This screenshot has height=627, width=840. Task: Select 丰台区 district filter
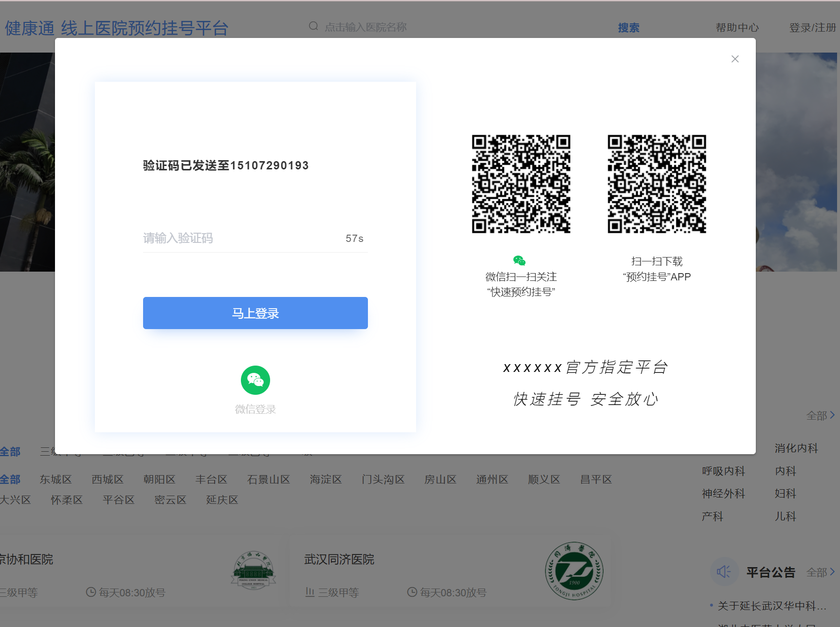(211, 479)
